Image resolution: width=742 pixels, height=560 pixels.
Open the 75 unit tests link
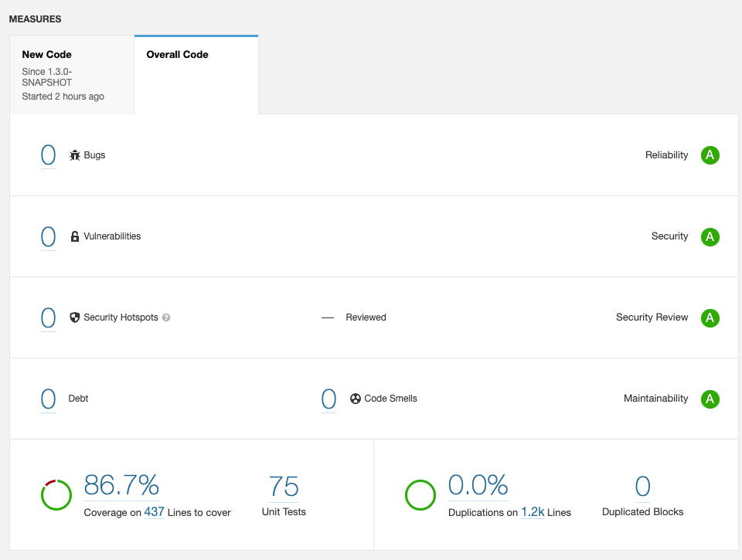[x=284, y=487]
